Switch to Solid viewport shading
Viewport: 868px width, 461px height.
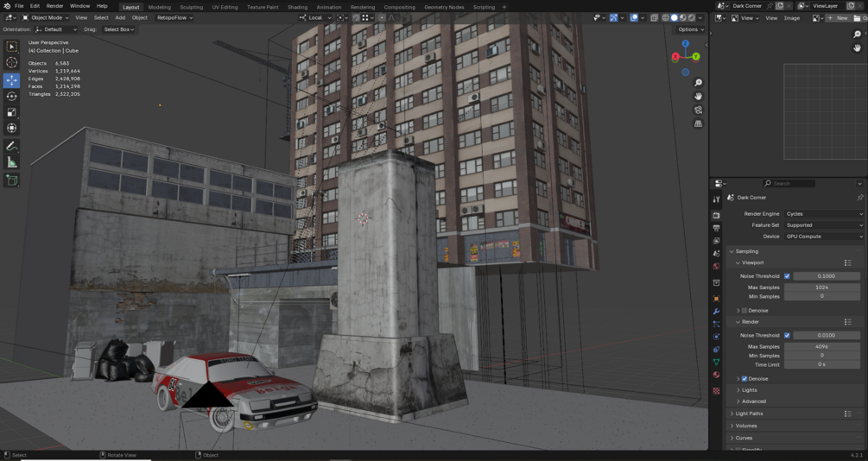tap(675, 18)
